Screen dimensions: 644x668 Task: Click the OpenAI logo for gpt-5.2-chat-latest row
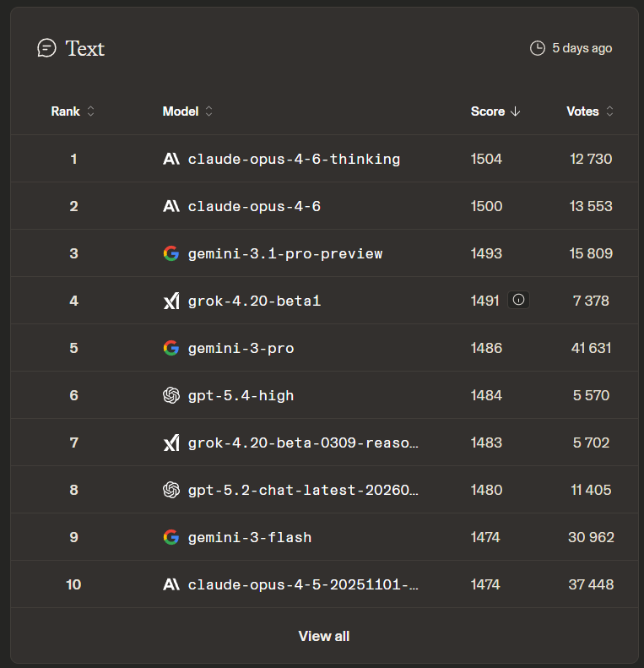(171, 490)
